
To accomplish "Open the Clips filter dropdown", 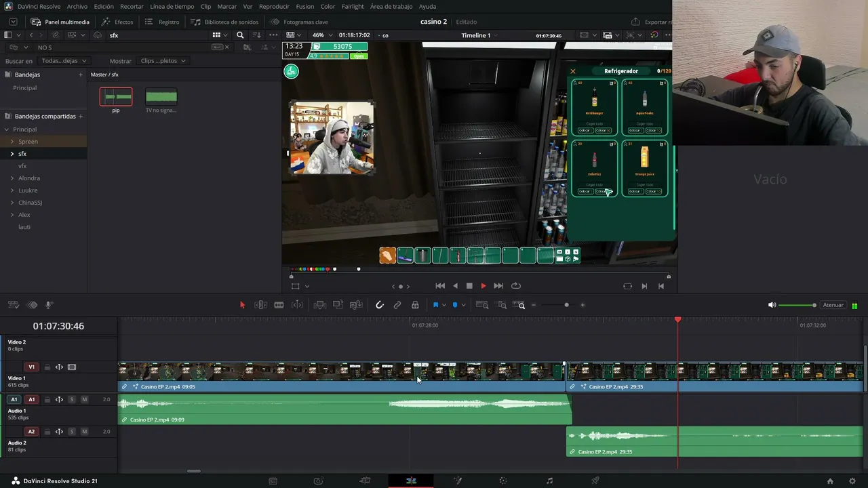I will [x=163, y=61].
